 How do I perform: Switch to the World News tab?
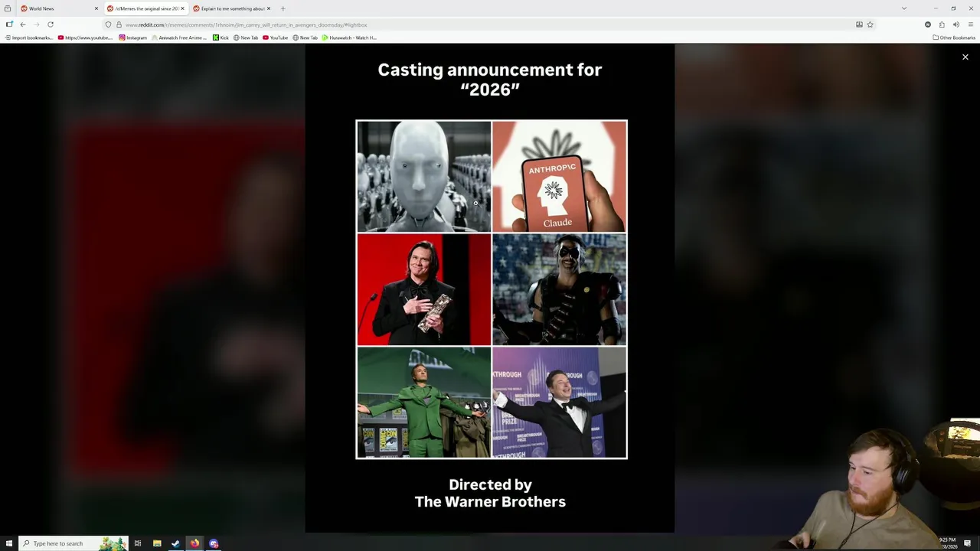60,8
